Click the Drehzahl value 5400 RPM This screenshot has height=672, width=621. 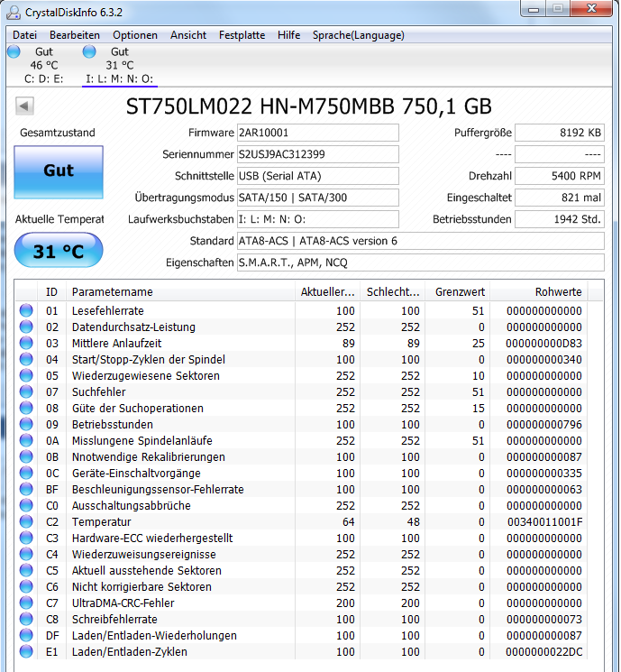tap(560, 176)
